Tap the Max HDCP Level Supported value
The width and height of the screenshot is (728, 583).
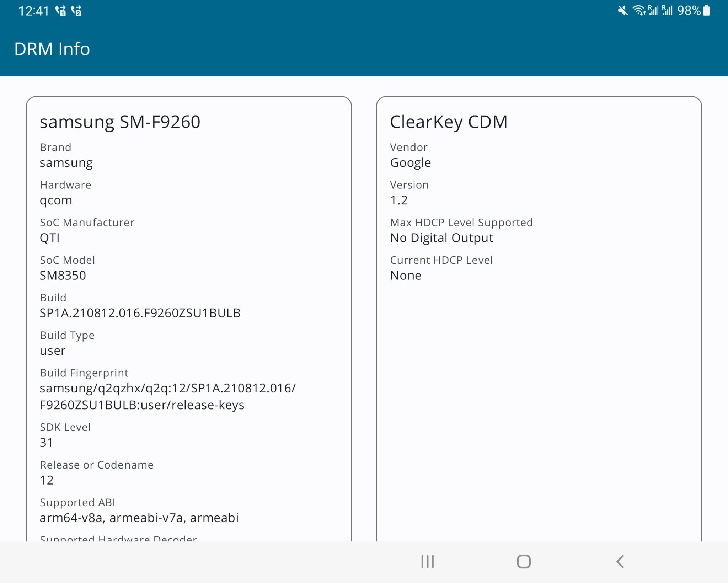pyautogui.click(x=441, y=237)
